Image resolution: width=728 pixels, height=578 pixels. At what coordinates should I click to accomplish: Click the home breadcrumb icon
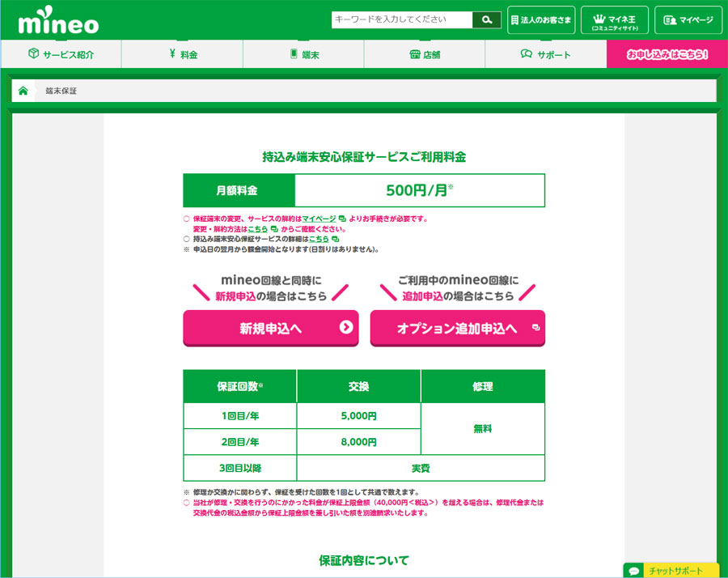[23, 91]
